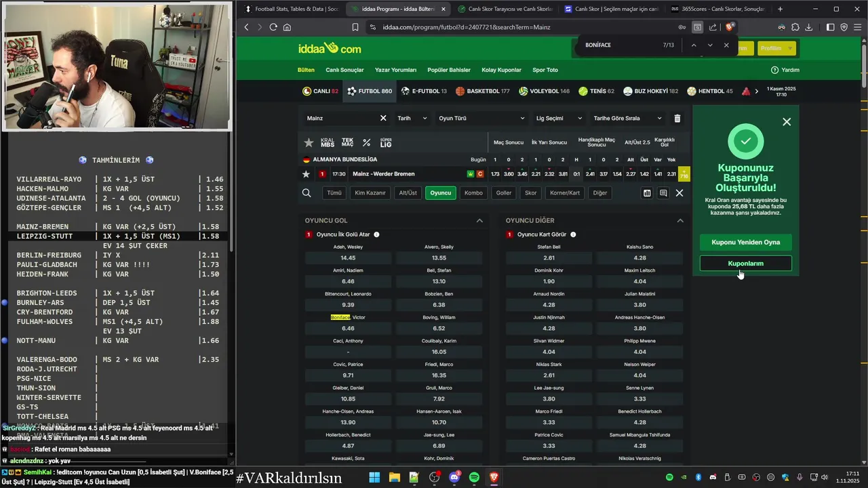Toggle the Kral MBS filter
The height and width of the screenshot is (488, 868).
click(x=328, y=142)
